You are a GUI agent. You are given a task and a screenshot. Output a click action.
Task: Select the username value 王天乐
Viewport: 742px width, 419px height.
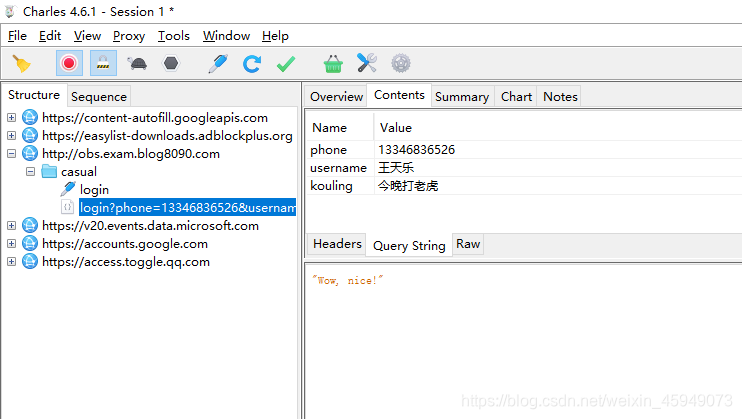(396, 168)
